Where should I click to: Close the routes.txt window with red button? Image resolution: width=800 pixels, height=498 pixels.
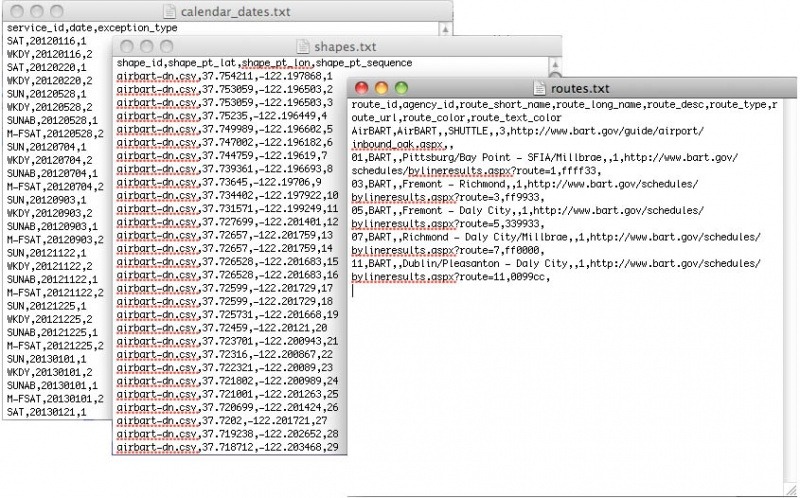361,88
